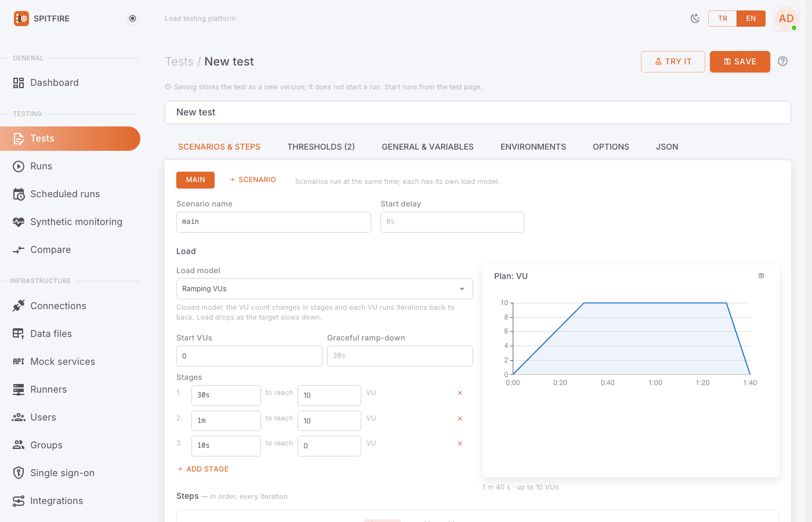Add a new scenario
Viewport: 812px width, 522px height.
tap(253, 180)
